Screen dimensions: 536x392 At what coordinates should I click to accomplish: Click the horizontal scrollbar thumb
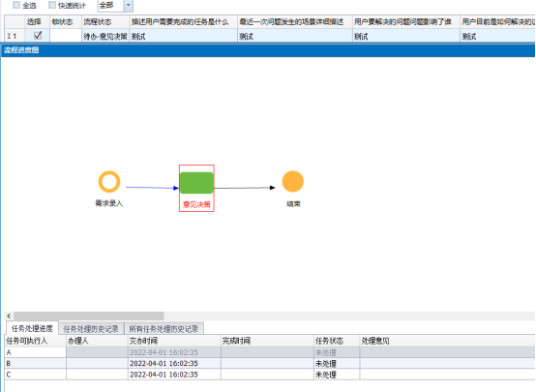pos(89,316)
